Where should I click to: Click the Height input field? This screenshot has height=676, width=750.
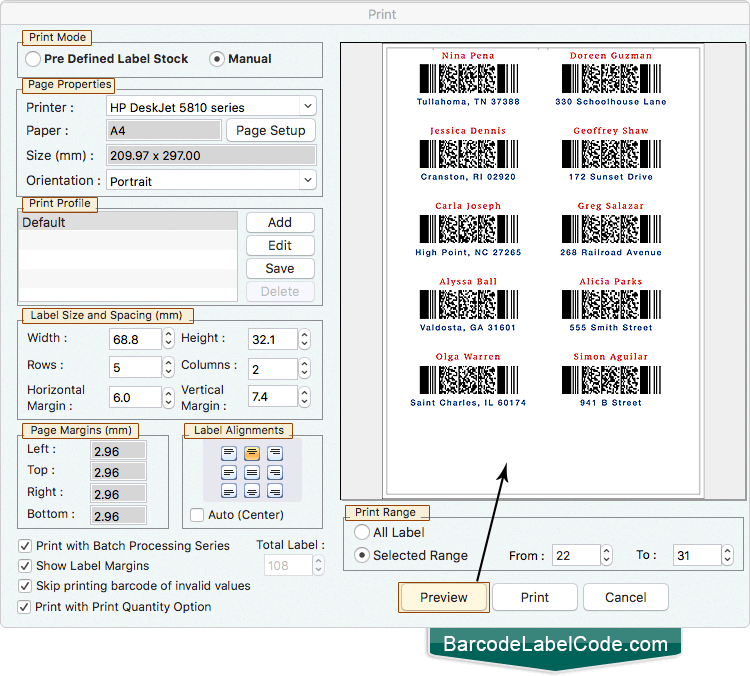tap(273, 339)
